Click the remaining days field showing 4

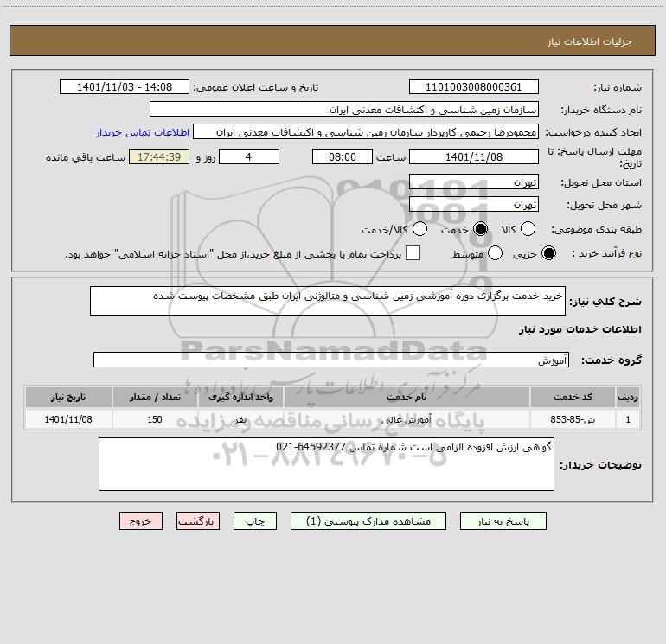pos(249,156)
